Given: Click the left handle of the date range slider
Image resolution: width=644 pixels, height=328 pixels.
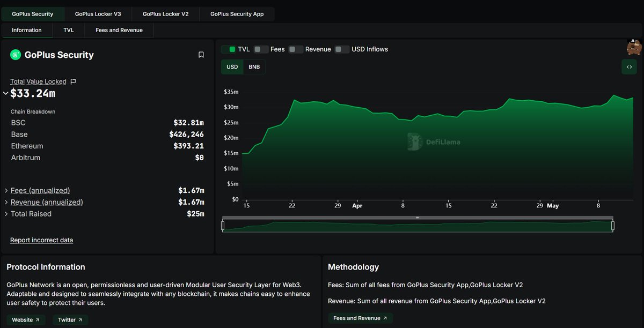Looking at the screenshot, I should coord(223,226).
